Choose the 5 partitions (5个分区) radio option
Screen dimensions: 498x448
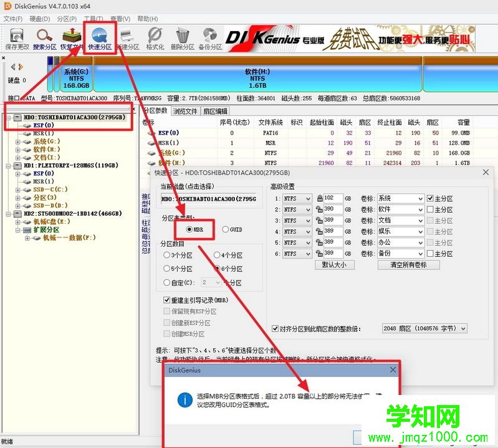pos(178,269)
